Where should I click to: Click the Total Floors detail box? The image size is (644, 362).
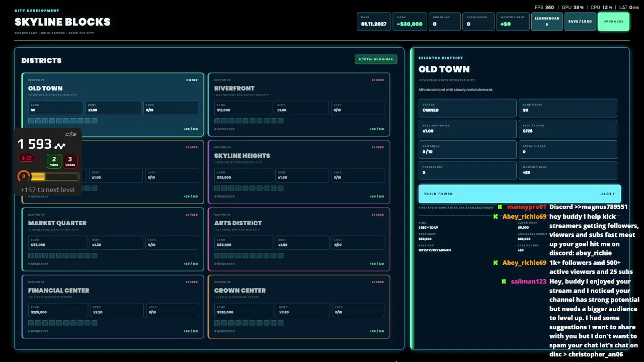point(568,149)
